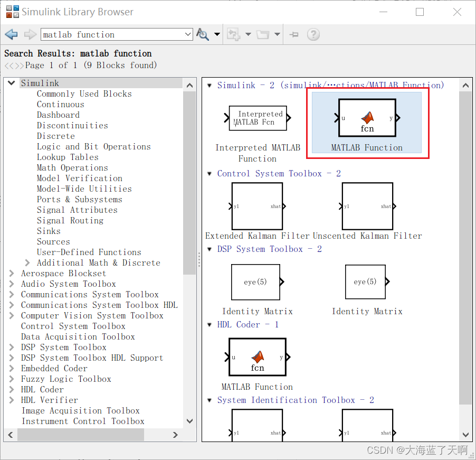Select the Sinks category in the tree
This screenshot has width=476, height=460.
49,231
